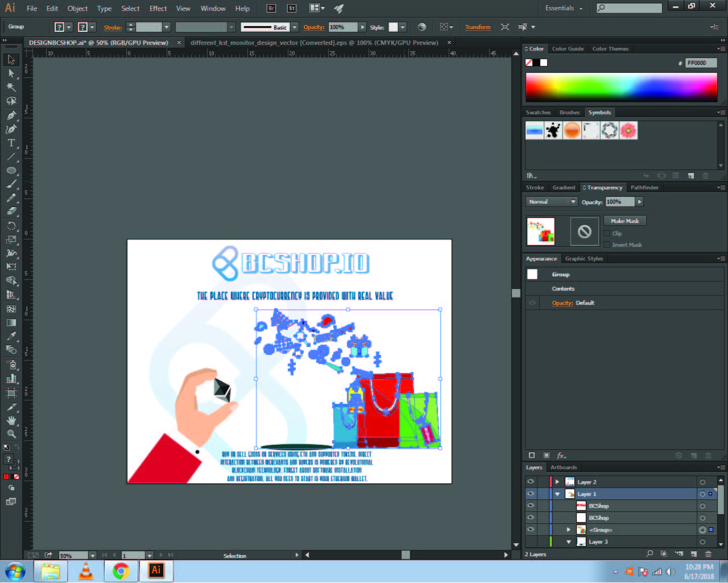Collapse Layer 3 sublayer

[568, 541]
